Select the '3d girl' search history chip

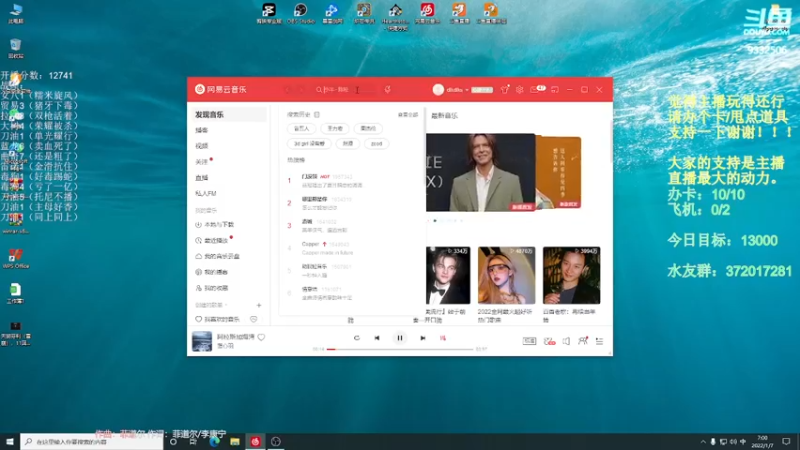(309, 144)
